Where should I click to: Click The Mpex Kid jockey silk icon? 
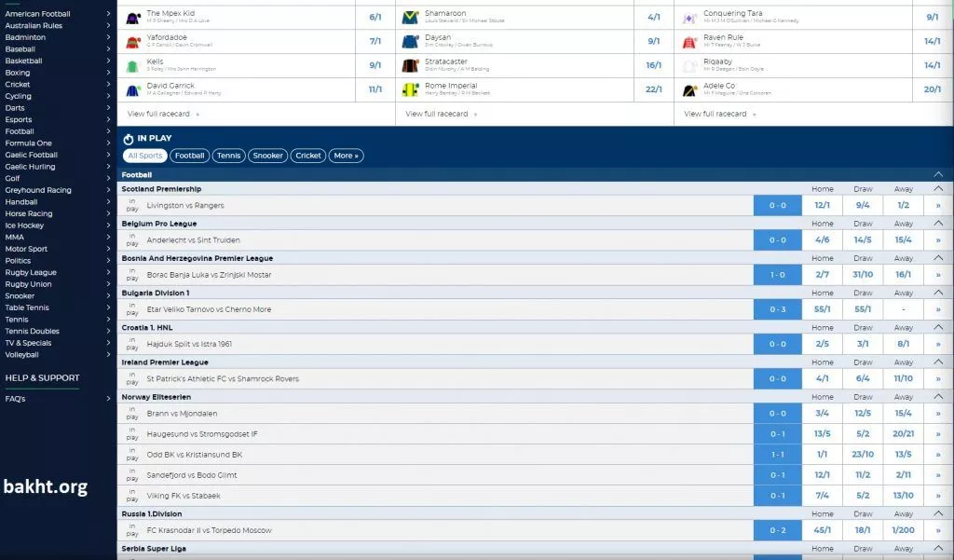133,18
